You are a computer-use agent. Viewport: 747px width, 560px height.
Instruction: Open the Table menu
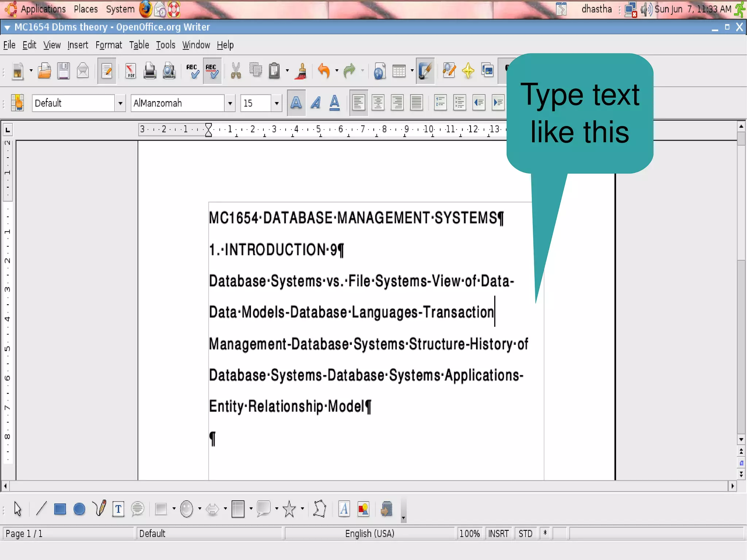pyautogui.click(x=139, y=45)
